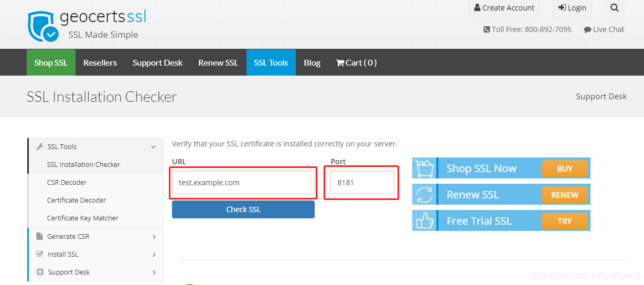Click the file icon beside Generate CSR
The image size is (644, 285).
tap(39, 236)
